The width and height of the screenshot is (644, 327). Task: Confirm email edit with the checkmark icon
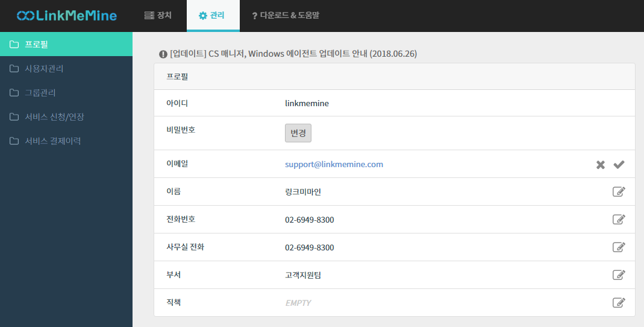point(619,165)
